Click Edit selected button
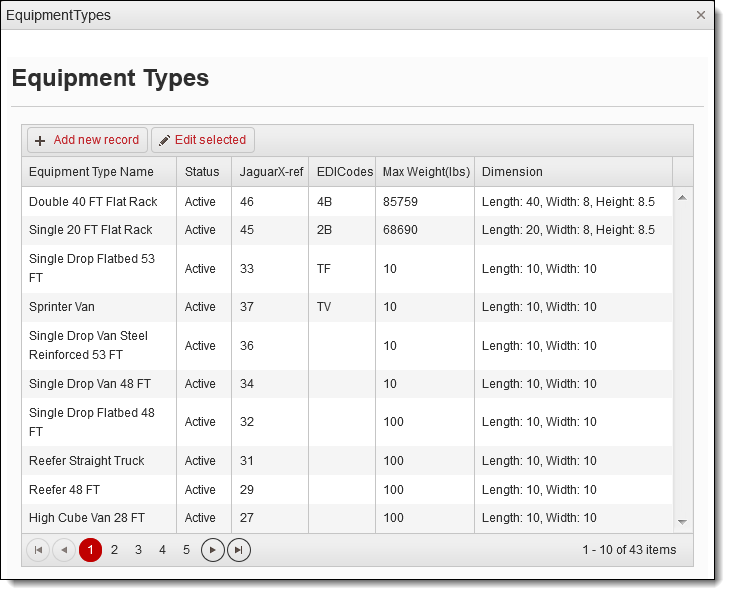Screen dimensions: 730x595 click(x=203, y=140)
